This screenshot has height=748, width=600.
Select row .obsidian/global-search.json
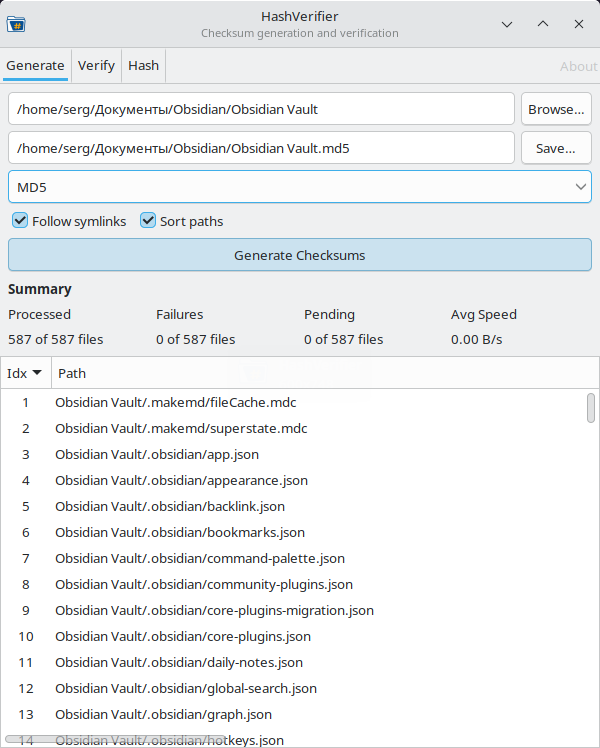click(294, 688)
